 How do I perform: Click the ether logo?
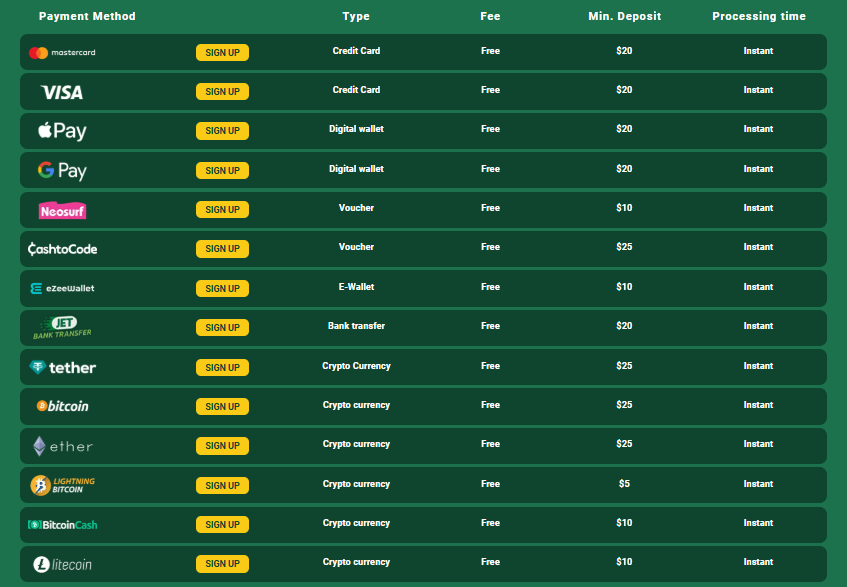coord(62,446)
